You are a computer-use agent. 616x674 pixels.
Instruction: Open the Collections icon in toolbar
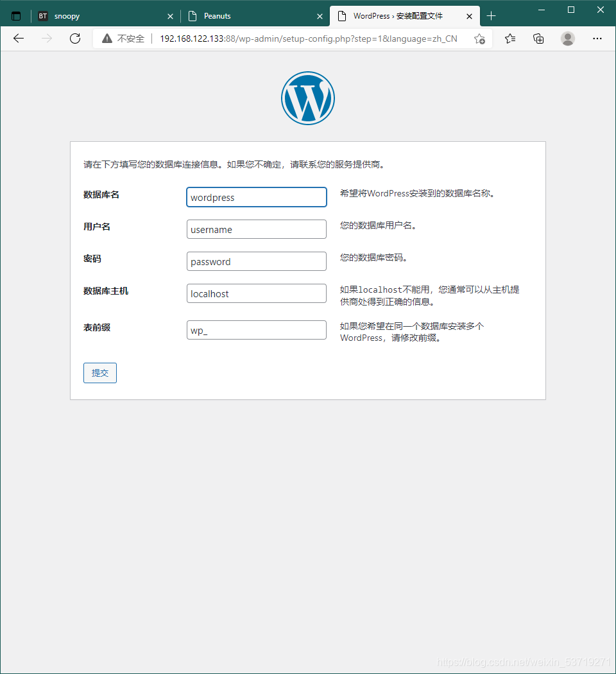(538, 39)
